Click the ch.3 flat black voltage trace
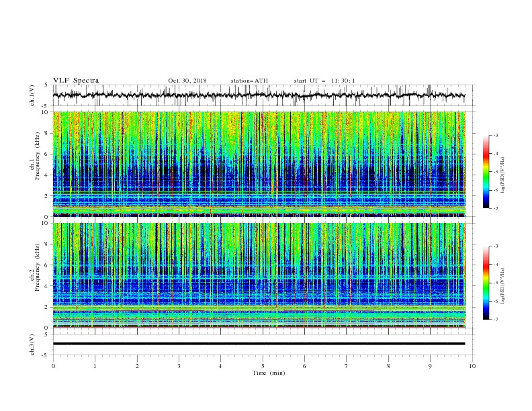Viewport: 532px width, 411px height. pyautogui.click(x=259, y=344)
